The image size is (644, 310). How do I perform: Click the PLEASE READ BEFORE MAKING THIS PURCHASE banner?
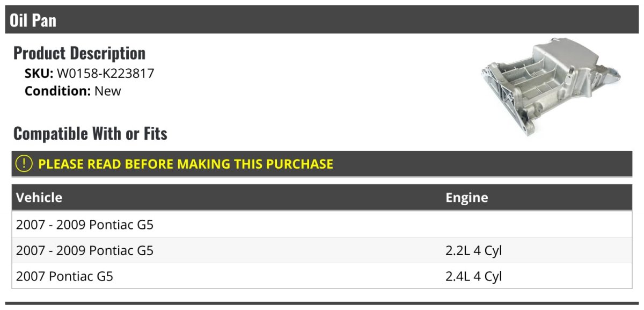[322, 164]
